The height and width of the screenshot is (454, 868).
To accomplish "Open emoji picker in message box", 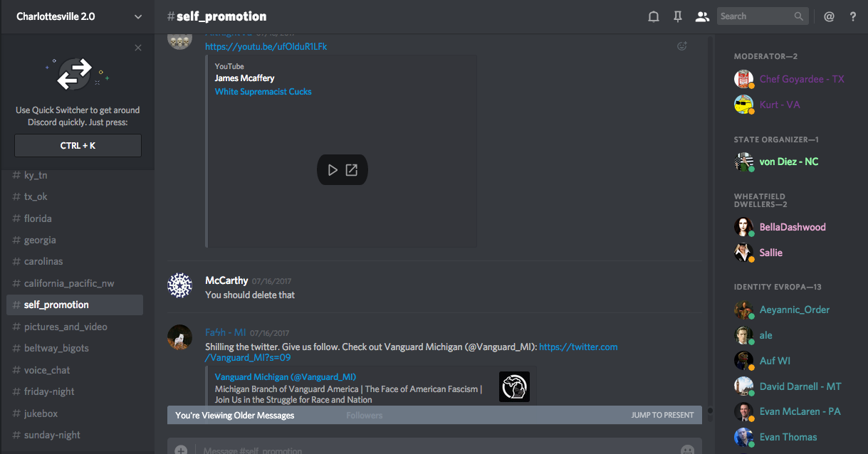I will [687, 449].
